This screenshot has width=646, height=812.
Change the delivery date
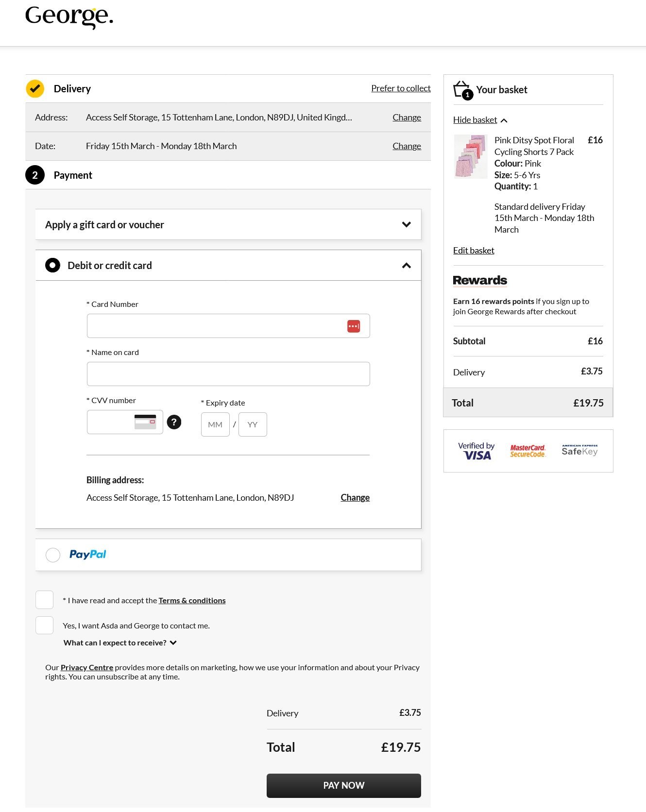[x=407, y=146]
